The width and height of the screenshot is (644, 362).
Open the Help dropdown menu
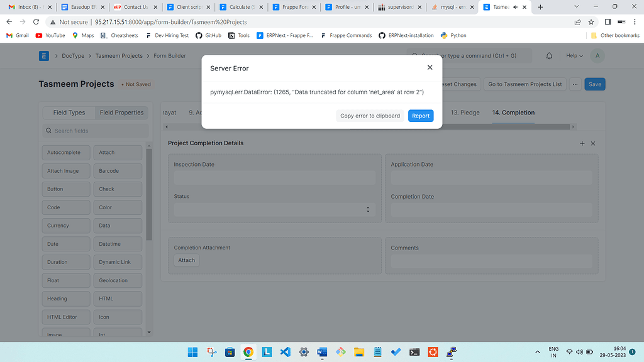point(574,55)
